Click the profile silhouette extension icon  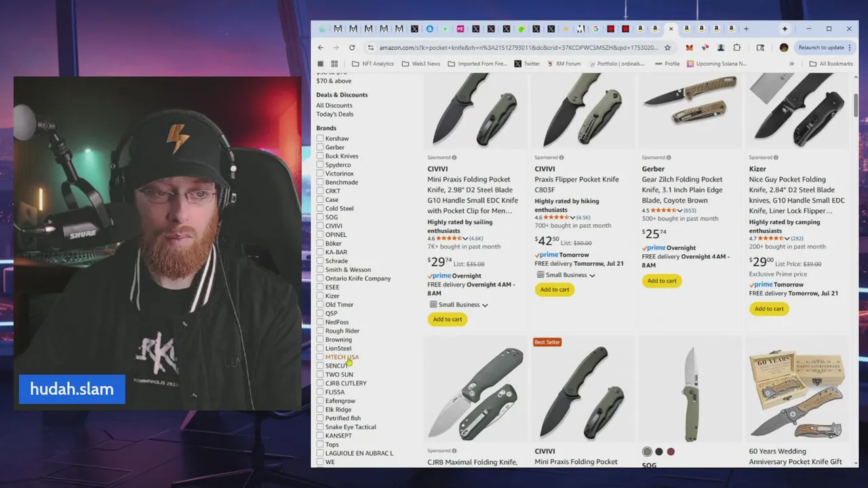[720, 47]
